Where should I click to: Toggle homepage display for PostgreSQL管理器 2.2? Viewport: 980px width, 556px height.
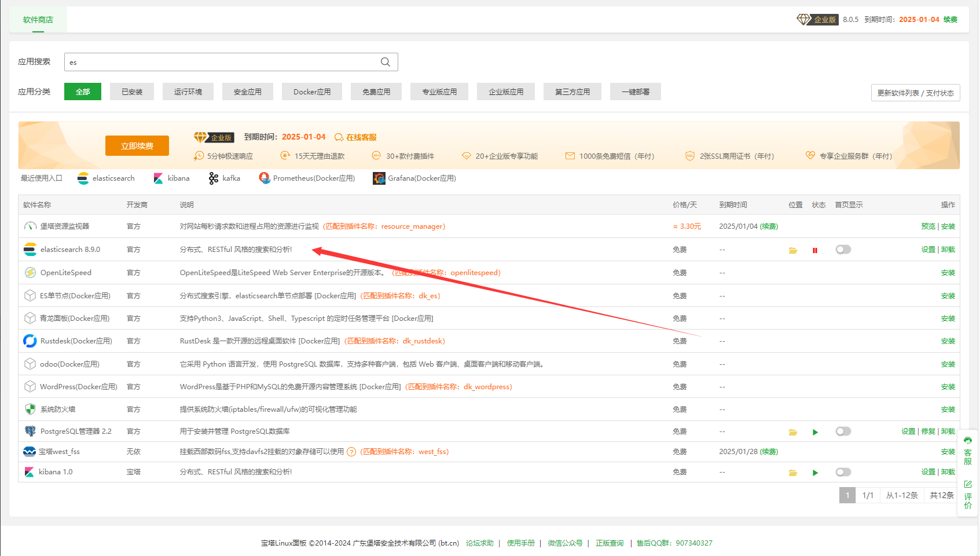click(x=843, y=431)
